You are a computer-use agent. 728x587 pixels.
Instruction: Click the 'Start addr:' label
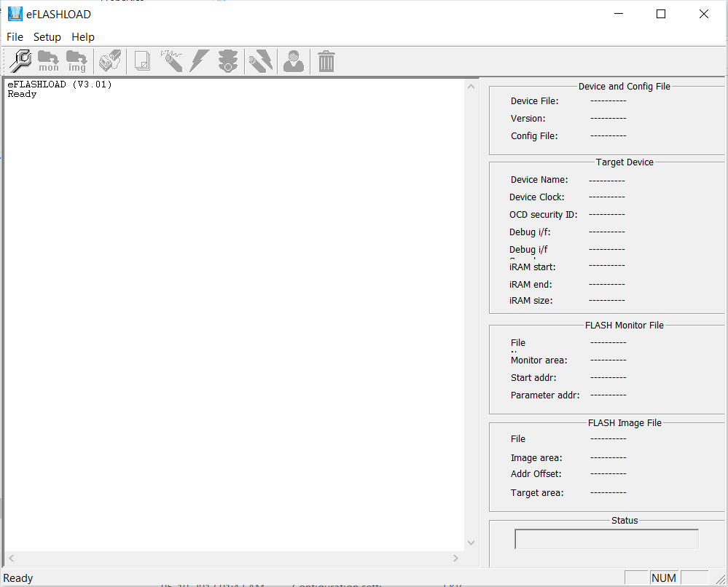[x=533, y=378]
